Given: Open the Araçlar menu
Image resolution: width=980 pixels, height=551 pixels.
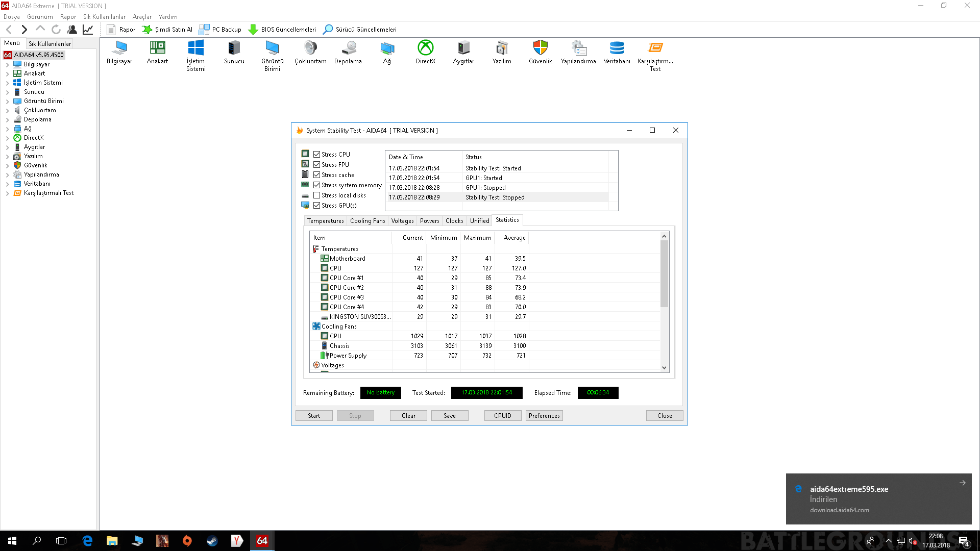Looking at the screenshot, I should click(142, 17).
